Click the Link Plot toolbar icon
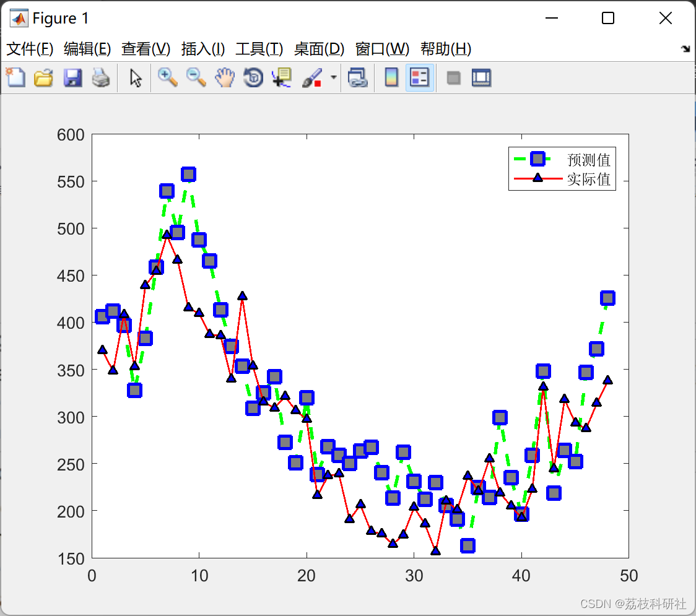This screenshot has width=696, height=616. 358,77
